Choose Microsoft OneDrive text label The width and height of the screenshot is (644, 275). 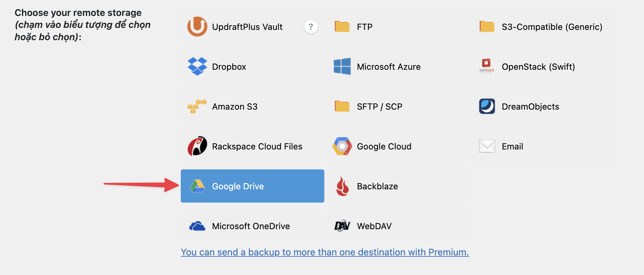coord(251,226)
